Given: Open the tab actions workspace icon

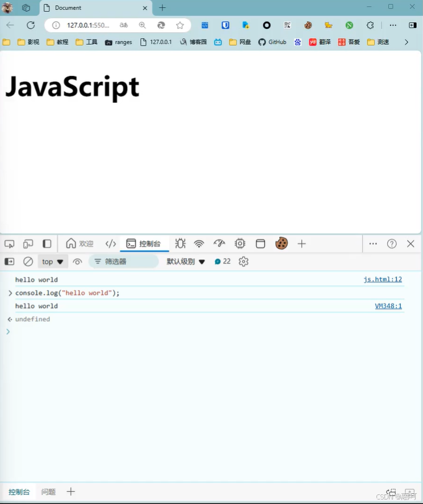Looking at the screenshot, I should (x=26, y=8).
